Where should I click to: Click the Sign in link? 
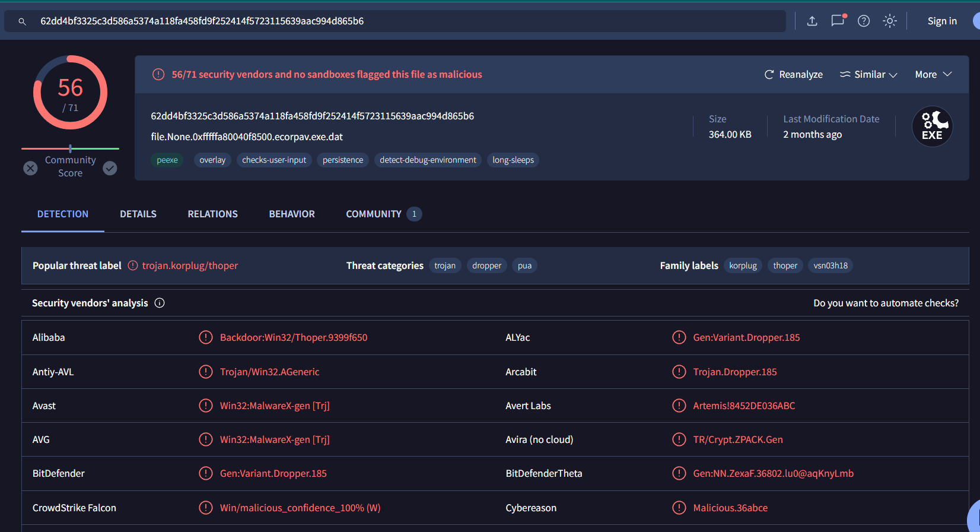(942, 21)
